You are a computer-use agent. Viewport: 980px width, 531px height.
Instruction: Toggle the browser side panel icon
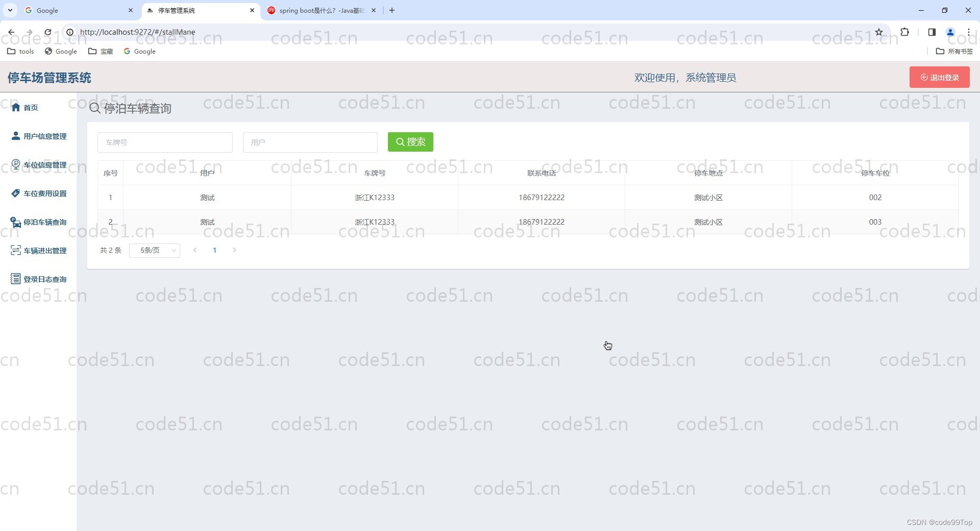tap(932, 32)
